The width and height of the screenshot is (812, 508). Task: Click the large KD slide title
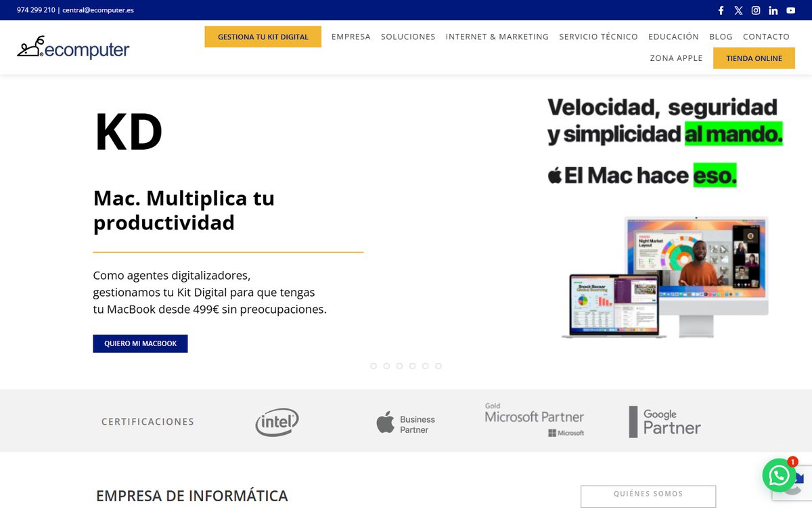pyautogui.click(x=129, y=132)
